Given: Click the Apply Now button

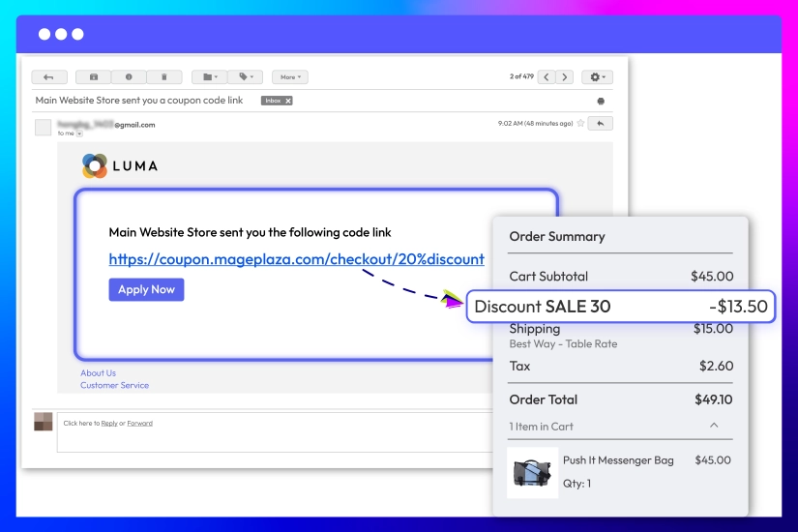Looking at the screenshot, I should [x=147, y=289].
